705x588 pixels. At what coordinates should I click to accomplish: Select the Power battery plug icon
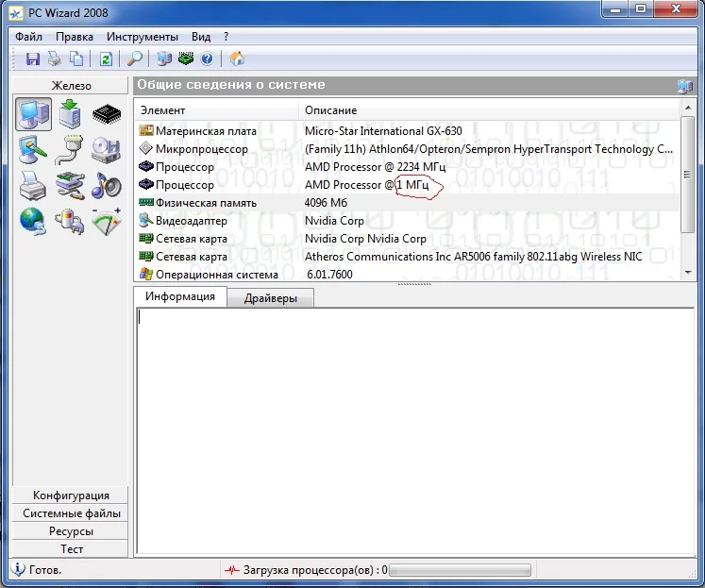point(70,222)
